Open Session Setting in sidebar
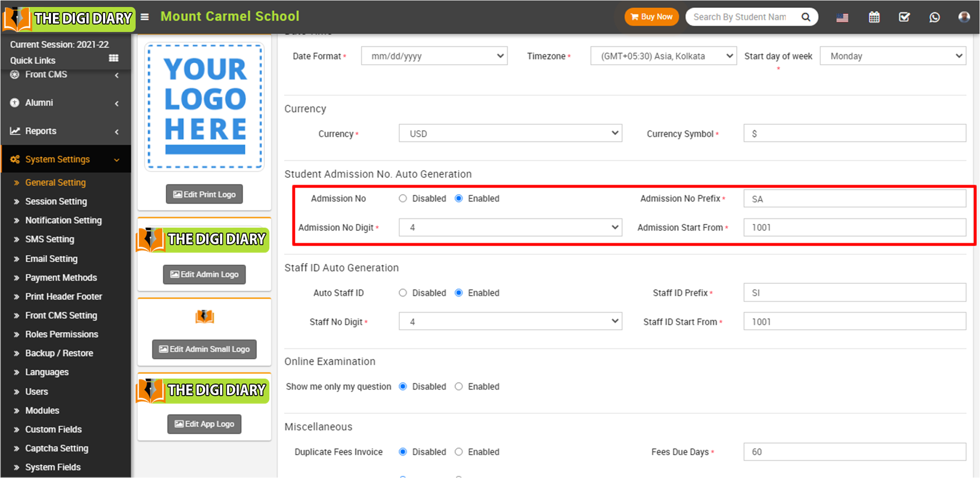The height and width of the screenshot is (478, 980). point(56,202)
